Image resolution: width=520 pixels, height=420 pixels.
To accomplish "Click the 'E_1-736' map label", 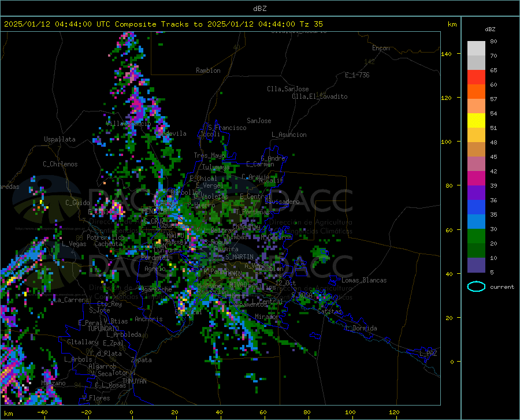I will pyautogui.click(x=357, y=75).
